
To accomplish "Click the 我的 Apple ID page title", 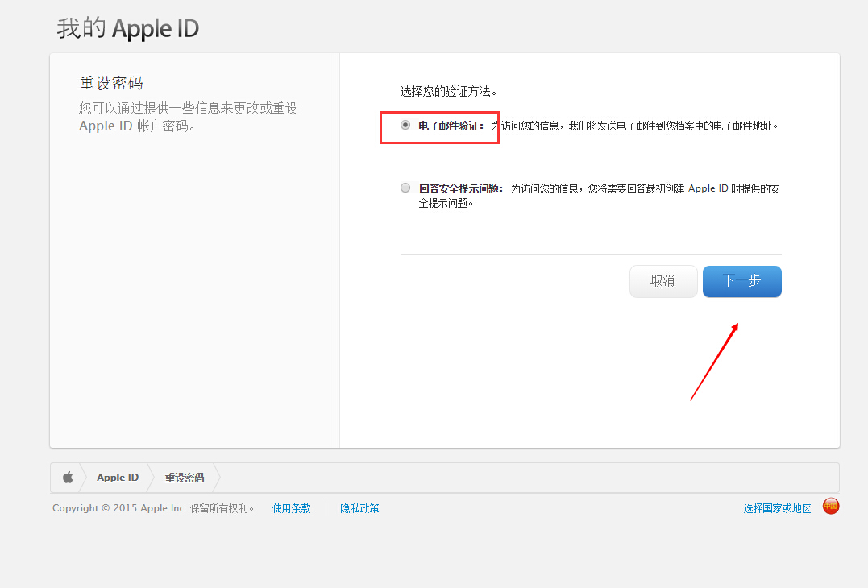I will point(128,28).
